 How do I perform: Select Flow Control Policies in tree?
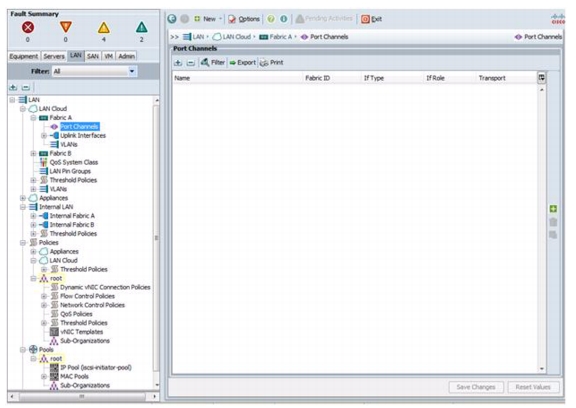87,296
